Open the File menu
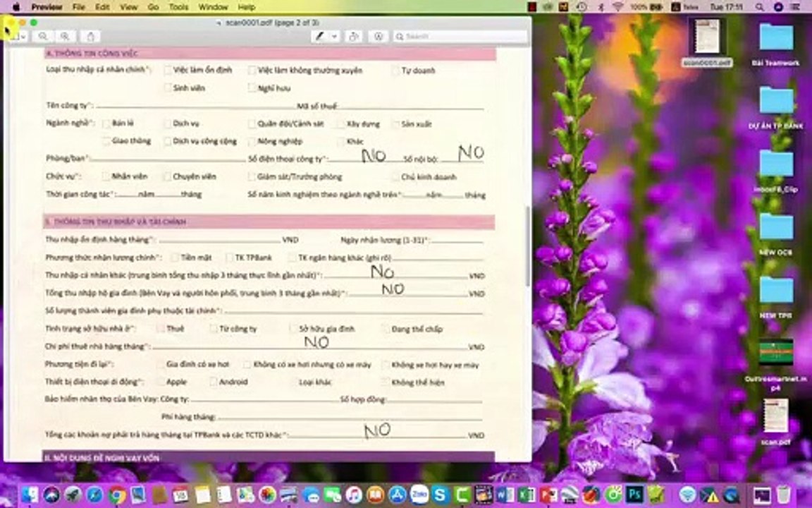812x508 pixels. [x=79, y=7]
